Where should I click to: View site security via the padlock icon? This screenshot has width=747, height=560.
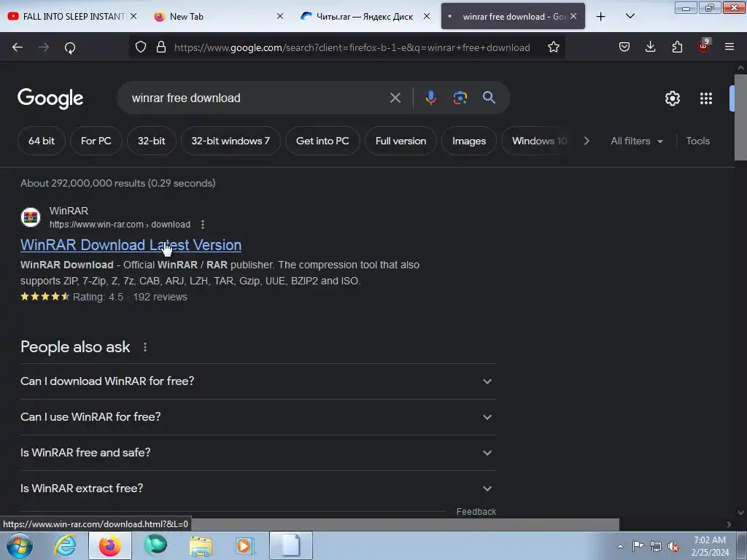[161, 47]
